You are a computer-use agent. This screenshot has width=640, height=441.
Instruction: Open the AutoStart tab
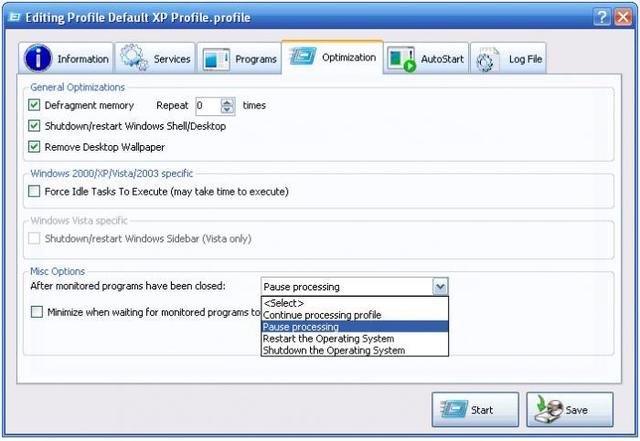[426, 58]
